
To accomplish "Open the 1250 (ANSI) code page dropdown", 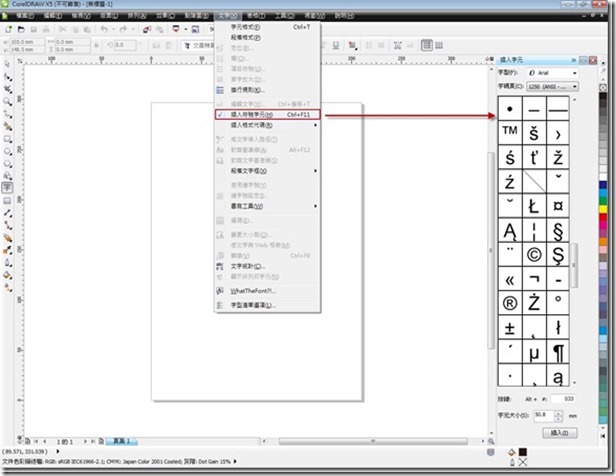I will tap(553, 86).
